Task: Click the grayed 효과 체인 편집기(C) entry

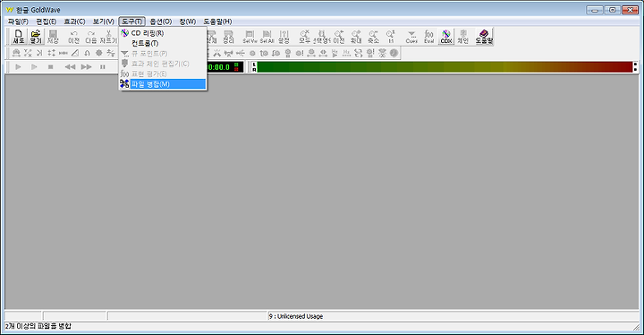Action: (163, 64)
